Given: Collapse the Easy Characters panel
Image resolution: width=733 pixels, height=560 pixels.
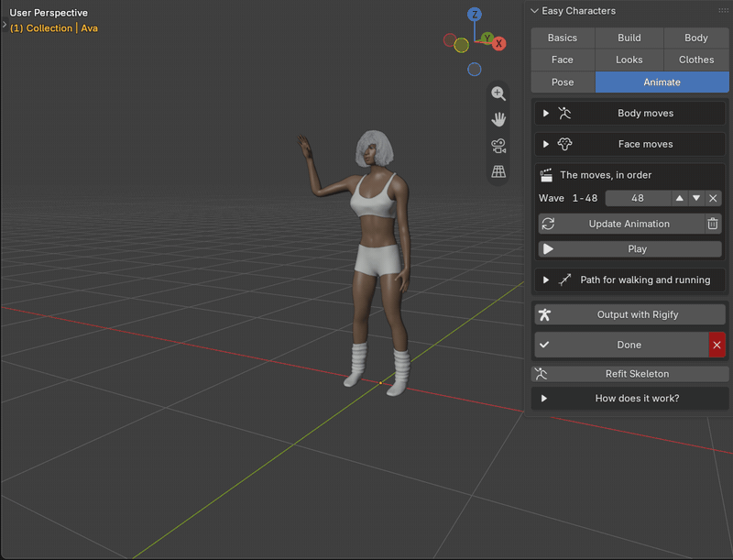Looking at the screenshot, I should (534, 11).
